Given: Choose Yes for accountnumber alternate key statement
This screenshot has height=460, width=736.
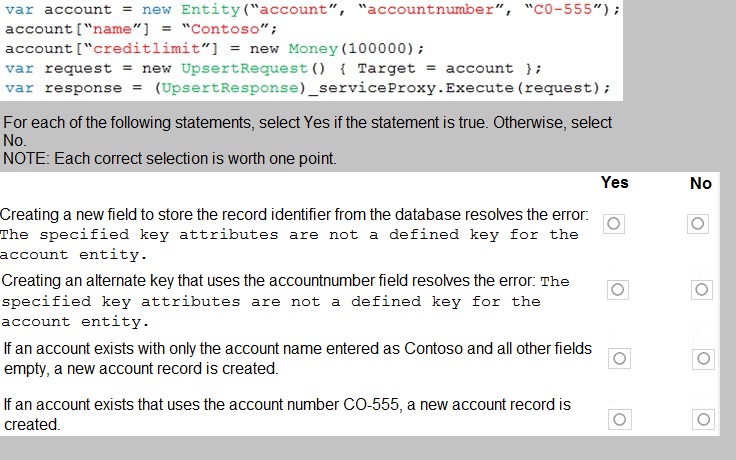Looking at the screenshot, I should pos(618,290).
